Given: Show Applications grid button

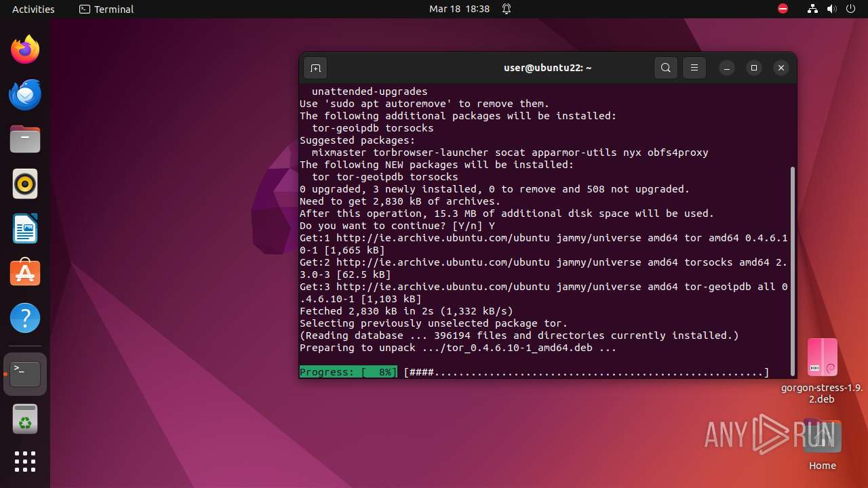Looking at the screenshot, I should 25,462.
